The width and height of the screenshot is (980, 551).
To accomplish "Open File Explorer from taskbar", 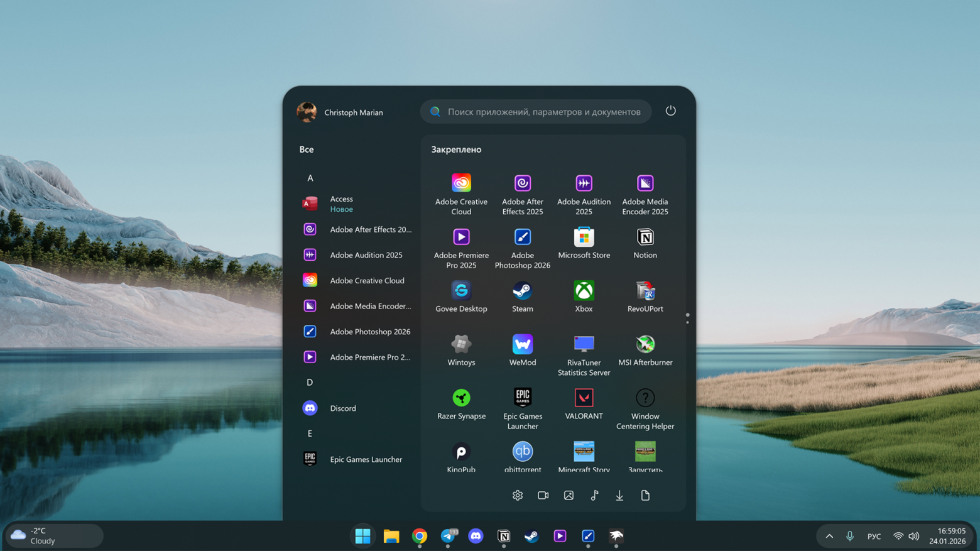I will 391,536.
